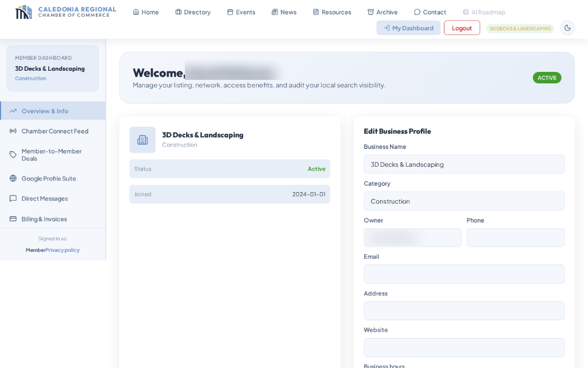The image size is (588, 368).
Task: Open the Directory page
Action: pyautogui.click(x=193, y=12)
